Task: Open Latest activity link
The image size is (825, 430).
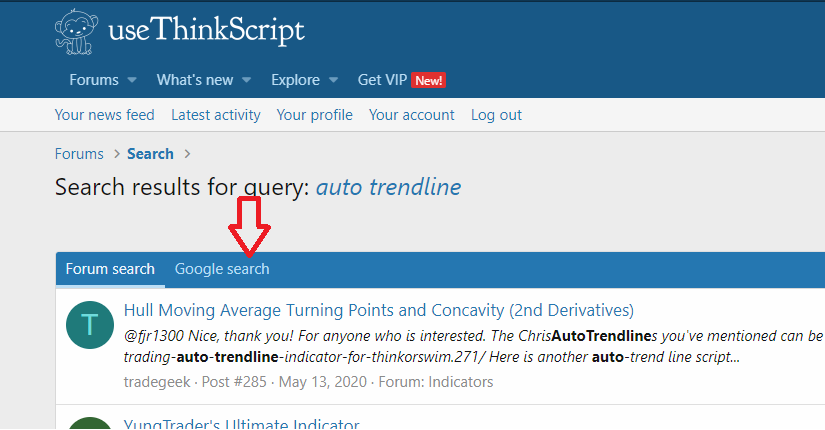Action: coord(216,115)
